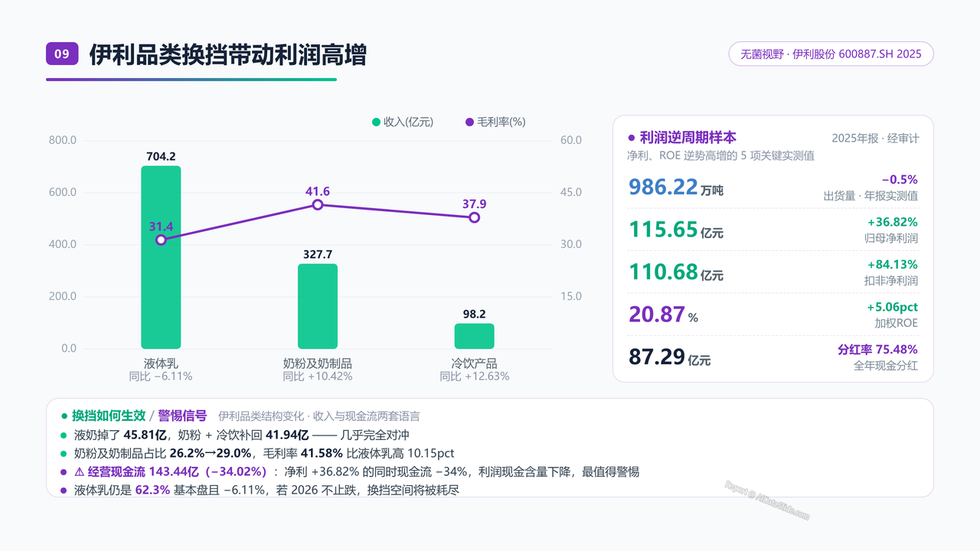980x551 pixels.
Task: Click the 液体乳 revenue bar
Action: pos(161,257)
